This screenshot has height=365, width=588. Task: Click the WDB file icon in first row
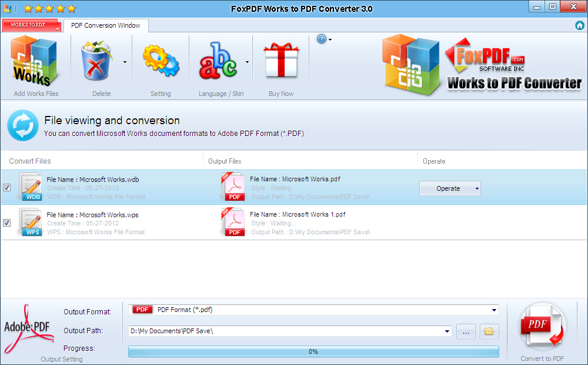31,187
